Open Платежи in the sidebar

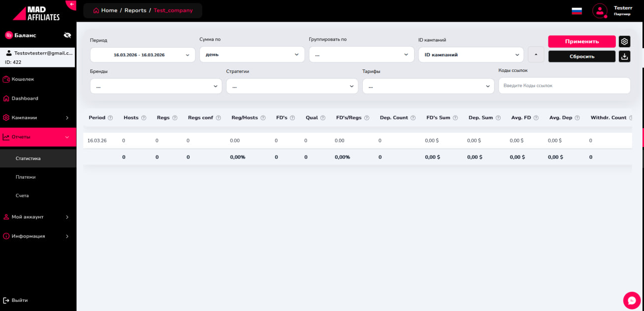tap(26, 177)
